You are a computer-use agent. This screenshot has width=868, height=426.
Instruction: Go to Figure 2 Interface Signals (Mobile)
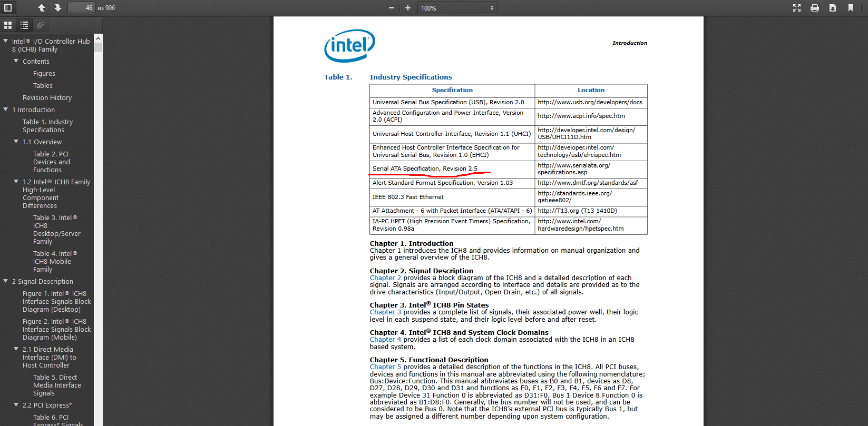click(x=57, y=330)
